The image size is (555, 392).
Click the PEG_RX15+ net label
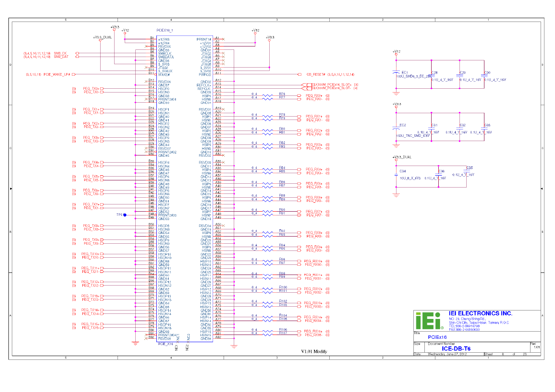[x=313, y=332]
